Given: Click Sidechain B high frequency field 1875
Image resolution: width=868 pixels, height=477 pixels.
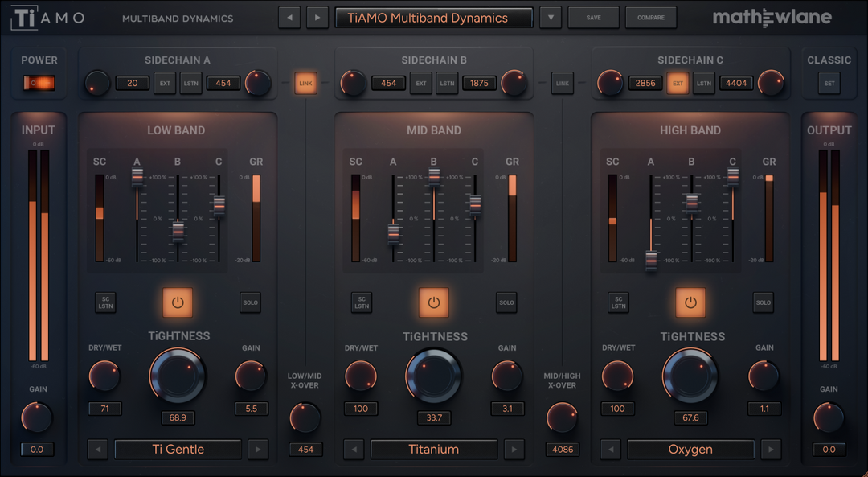Looking at the screenshot, I should pos(479,83).
